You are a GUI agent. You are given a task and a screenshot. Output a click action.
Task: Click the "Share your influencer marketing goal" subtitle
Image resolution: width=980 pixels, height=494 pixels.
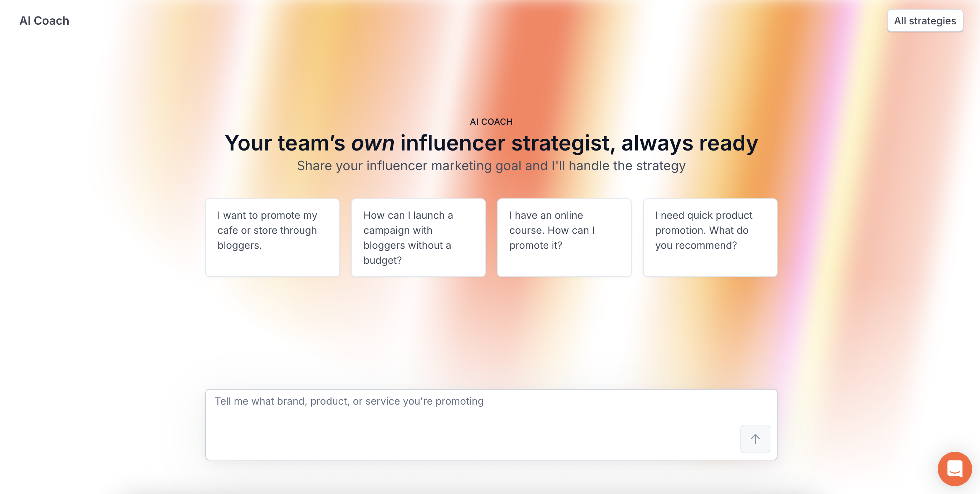[x=491, y=166]
